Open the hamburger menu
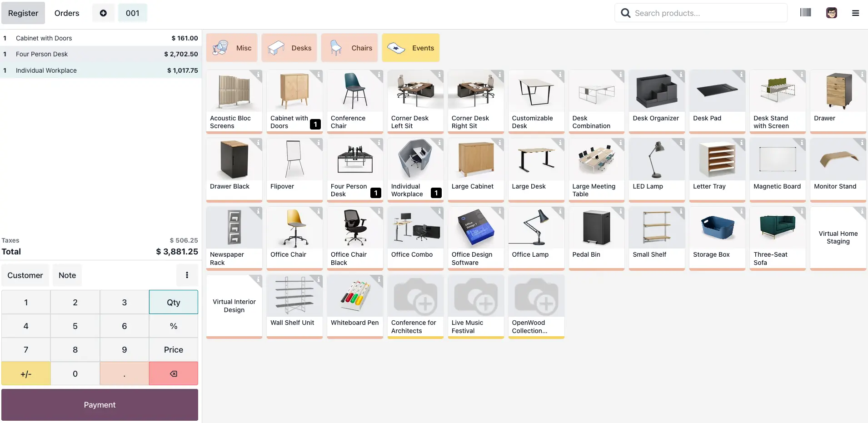 (855, 13)
